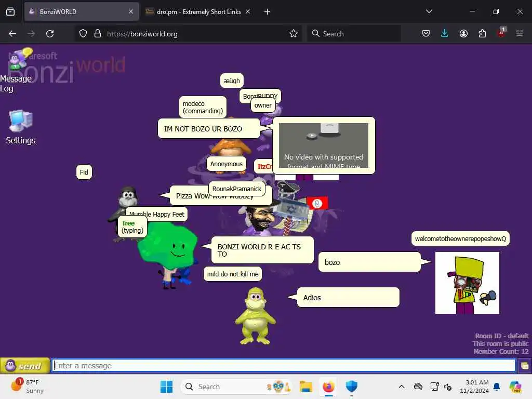Click the Windows taskbar Search box

[x=237, y=387]
